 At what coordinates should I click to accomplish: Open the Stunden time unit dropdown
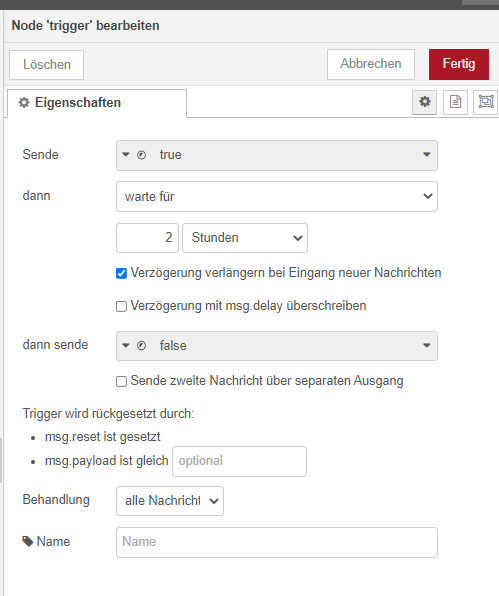pyautogui.click(x=245, y=238)
